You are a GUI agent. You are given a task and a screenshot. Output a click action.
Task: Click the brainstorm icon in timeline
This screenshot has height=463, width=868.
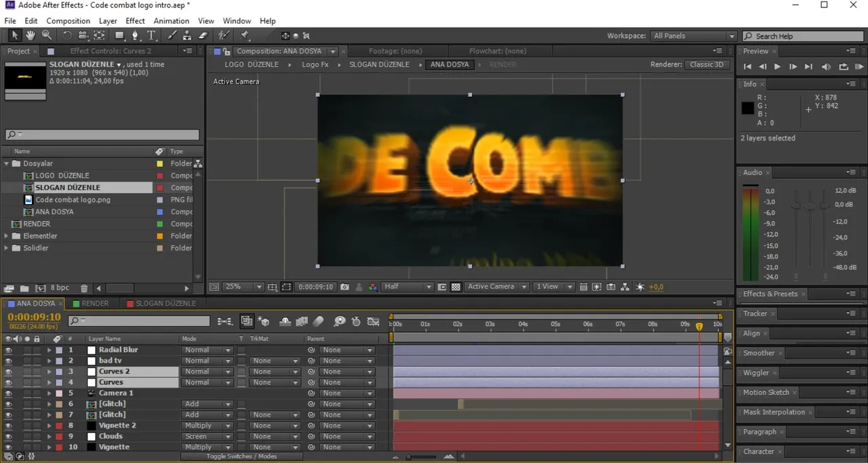pyautogui.click(x=339, y=321)
